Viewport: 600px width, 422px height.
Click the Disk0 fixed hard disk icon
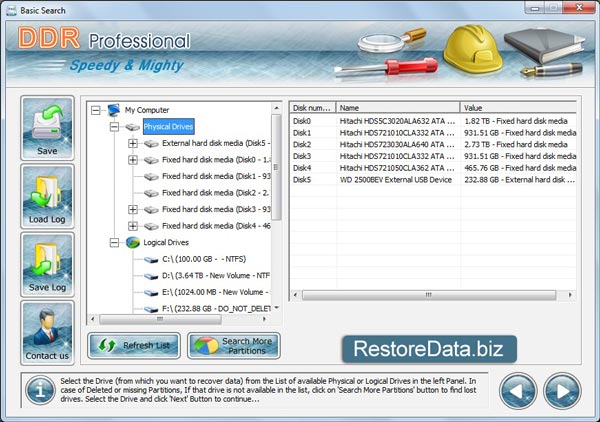[x=151, y=160]
